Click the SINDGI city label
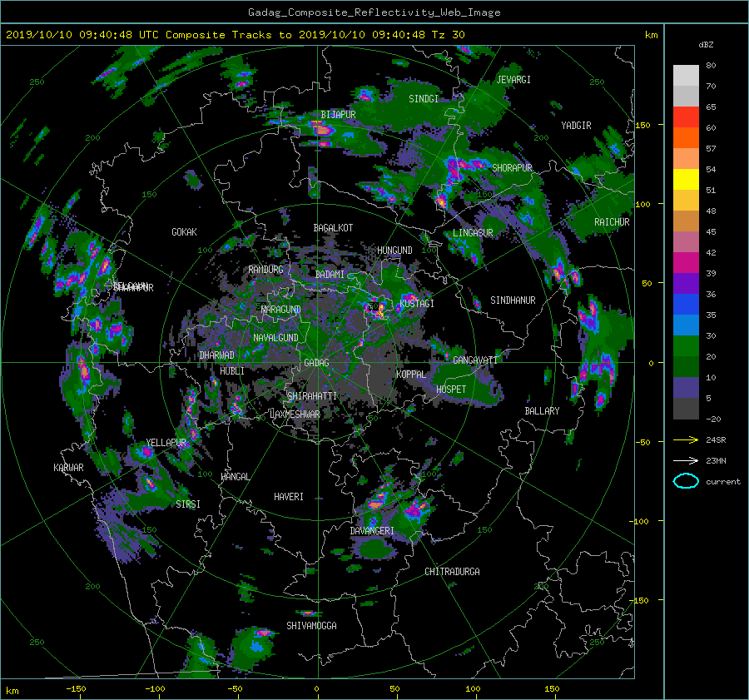The image size is (749, 700). pos(424,99)
